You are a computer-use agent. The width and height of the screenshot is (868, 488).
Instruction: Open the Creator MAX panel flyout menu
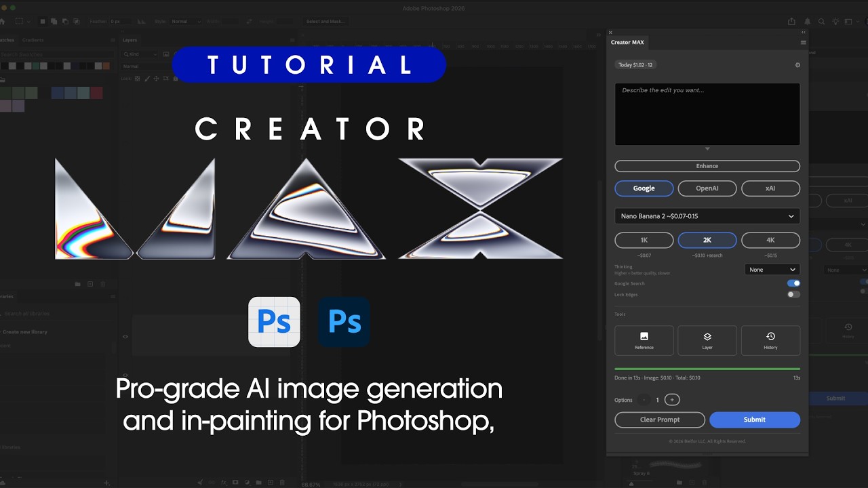(804, 42)
